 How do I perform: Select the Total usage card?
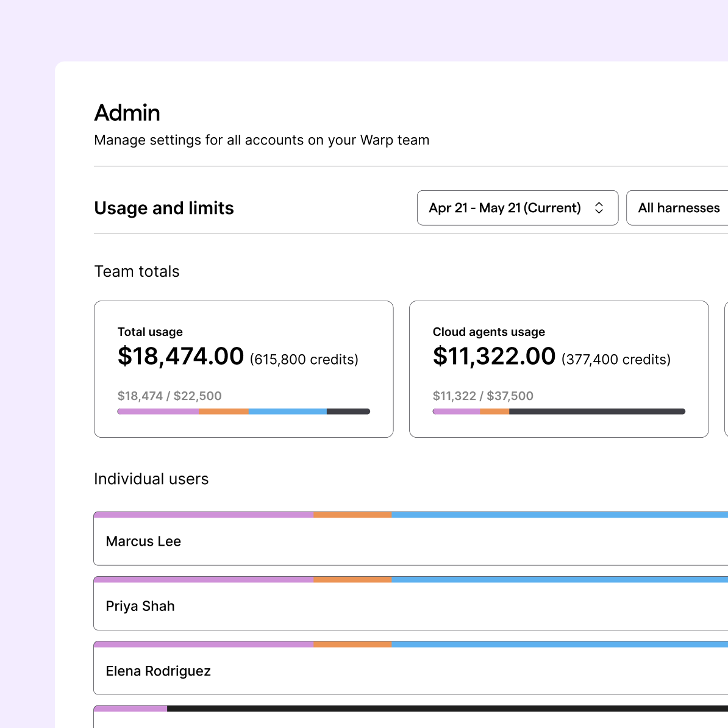pyautogui.click(x=244, y=369)
